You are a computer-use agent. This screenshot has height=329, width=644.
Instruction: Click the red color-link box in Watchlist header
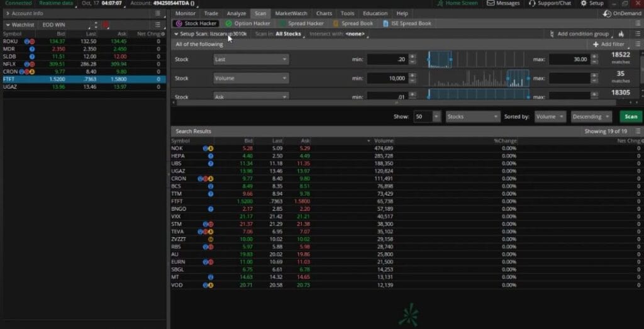(x=106, y=25)
